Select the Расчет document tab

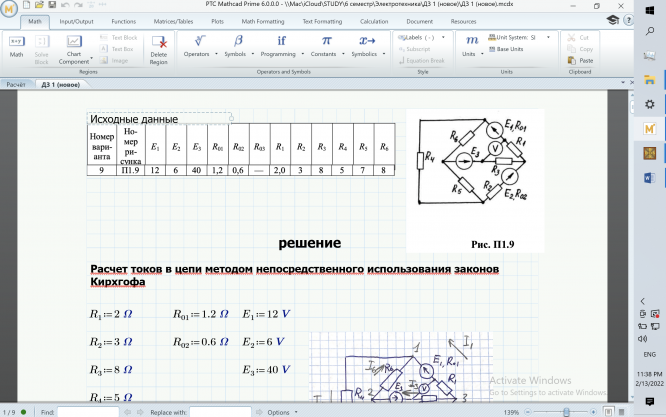pos(17,85)
